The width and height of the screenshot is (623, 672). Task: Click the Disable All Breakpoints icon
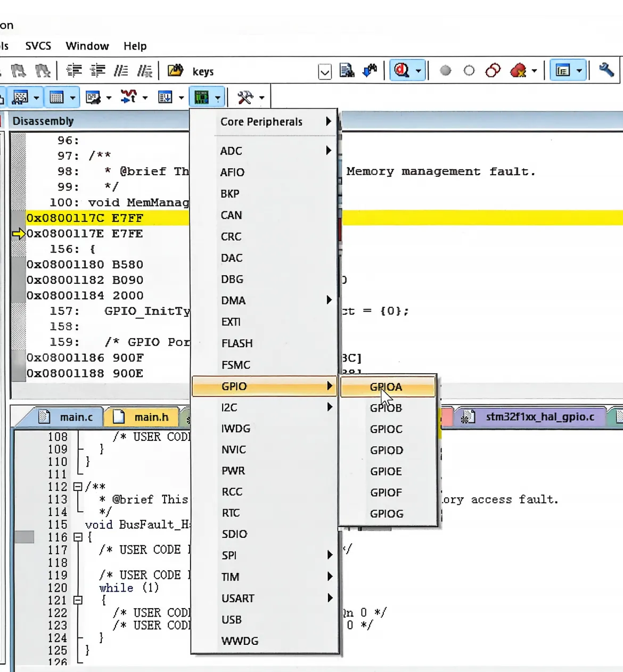pos(493,71)
